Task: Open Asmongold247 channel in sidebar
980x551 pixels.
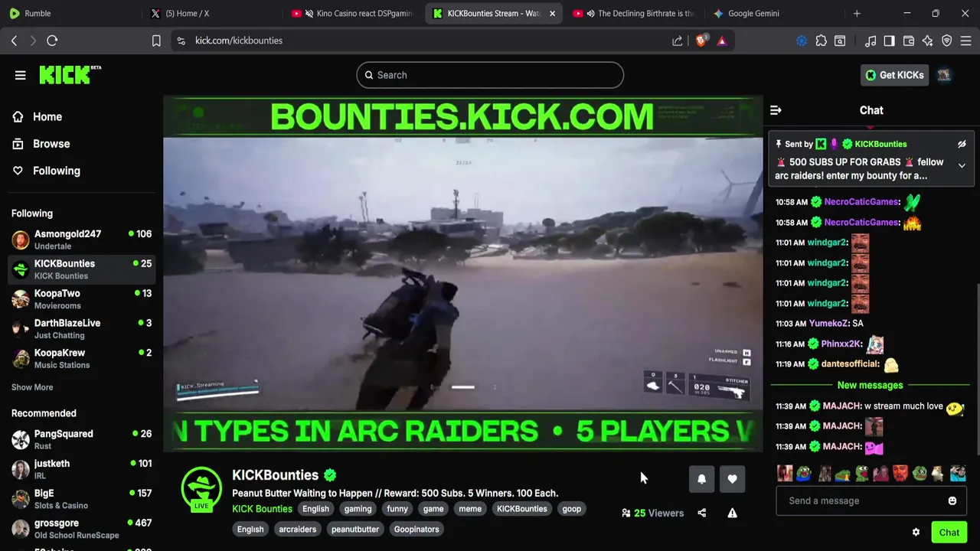Action: tap(80, 240)
